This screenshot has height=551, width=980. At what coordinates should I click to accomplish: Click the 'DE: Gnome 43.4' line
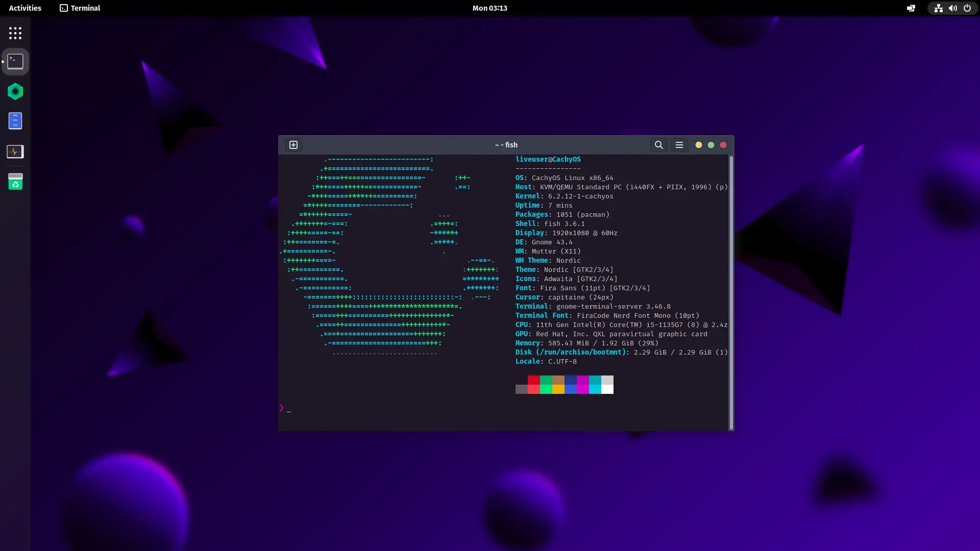click(x=544, y=242)
